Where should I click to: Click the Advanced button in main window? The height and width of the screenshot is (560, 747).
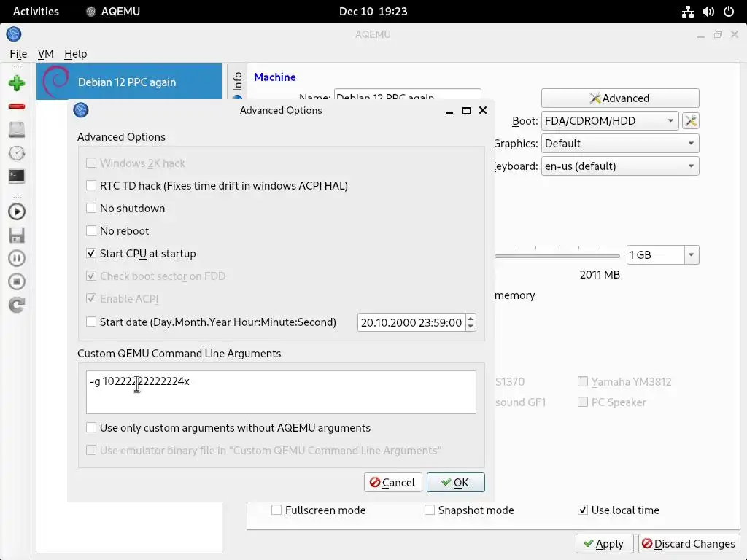pos(620,98)
